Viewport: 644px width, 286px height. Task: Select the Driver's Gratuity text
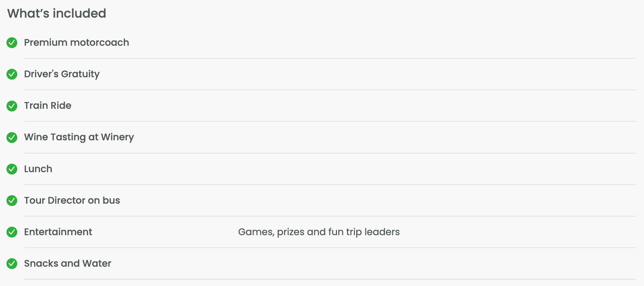pos(62,74)
